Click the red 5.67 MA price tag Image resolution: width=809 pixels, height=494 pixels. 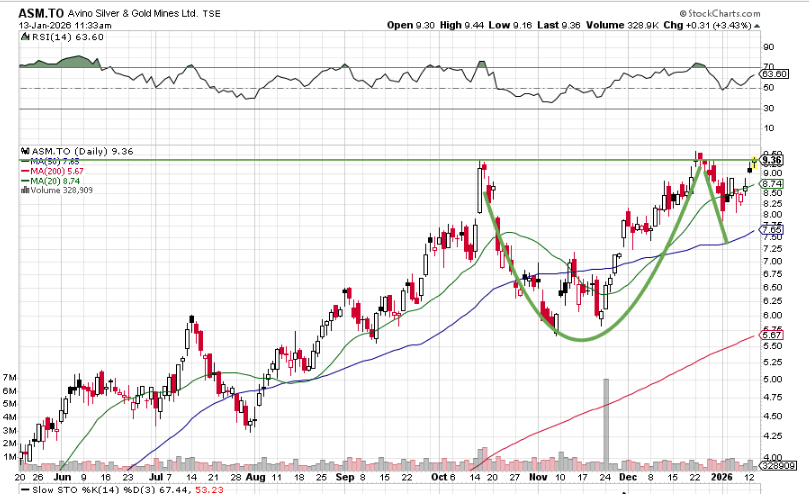(x=772, y=335)
